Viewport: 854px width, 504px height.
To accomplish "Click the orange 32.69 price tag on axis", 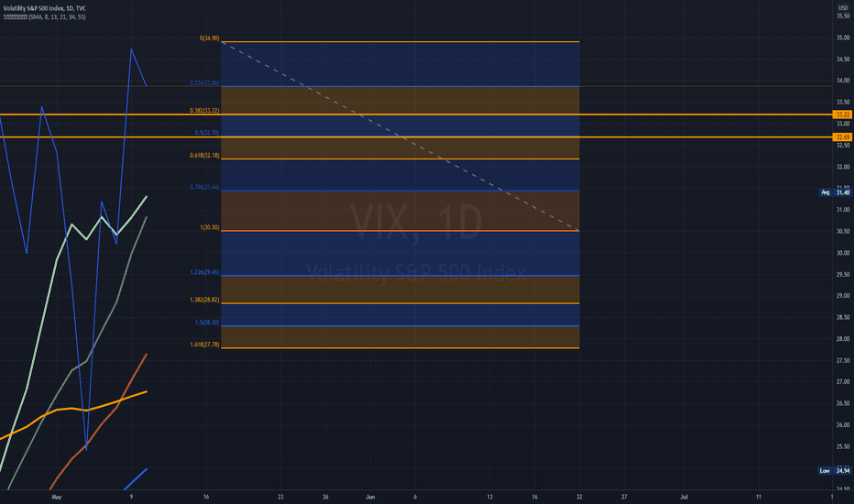I will click(x=843, y=137).
